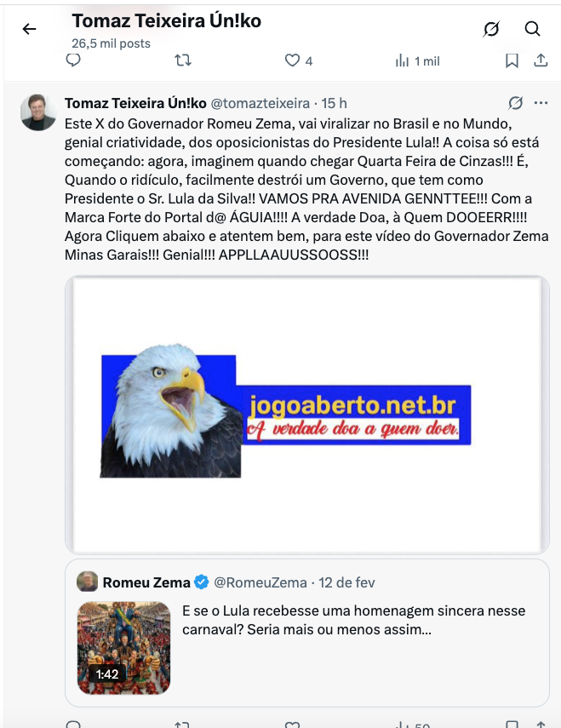Viewport: 561px width, 728px height.
Task: Open the @tomazteixeira handle link
Action: point(260,103)
